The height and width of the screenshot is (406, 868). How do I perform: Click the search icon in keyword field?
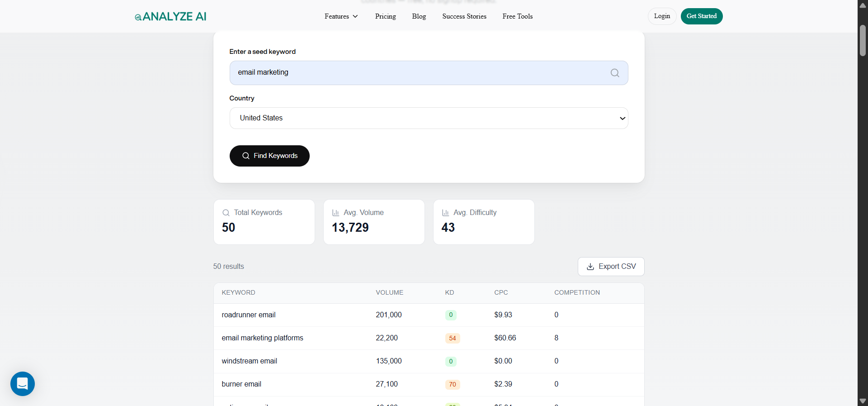(x=615, y=73)
